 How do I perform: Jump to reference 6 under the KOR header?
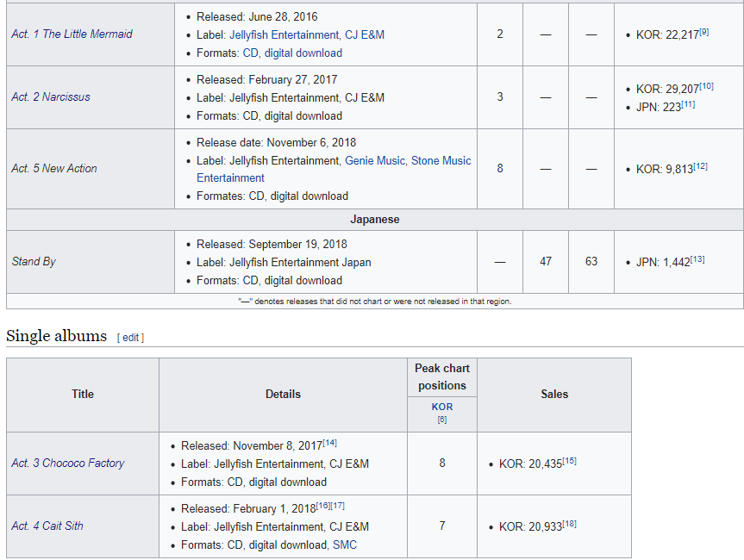tap(442, 420)
